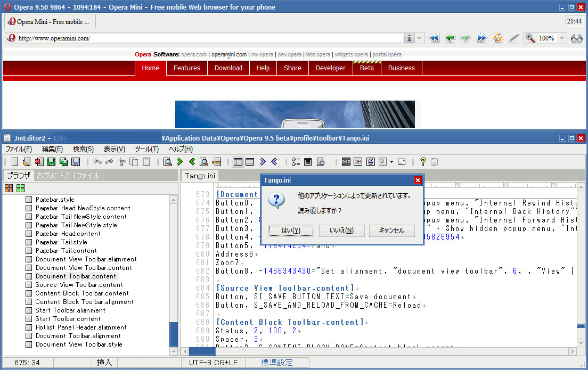Click the vertical split layout icon
The height and width of the screenshot is (370, 588).
(238, 161)
